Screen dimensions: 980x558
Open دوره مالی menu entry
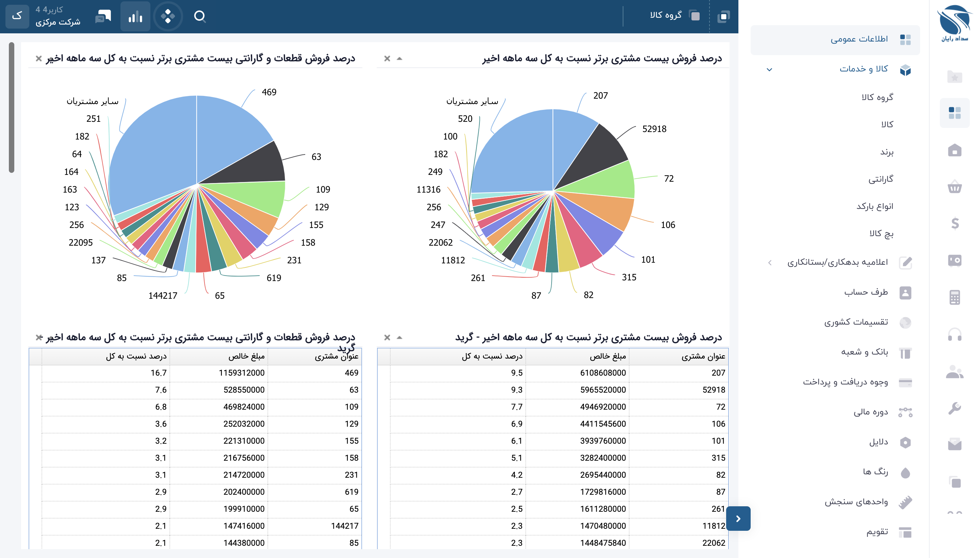[x=870, y=412]
